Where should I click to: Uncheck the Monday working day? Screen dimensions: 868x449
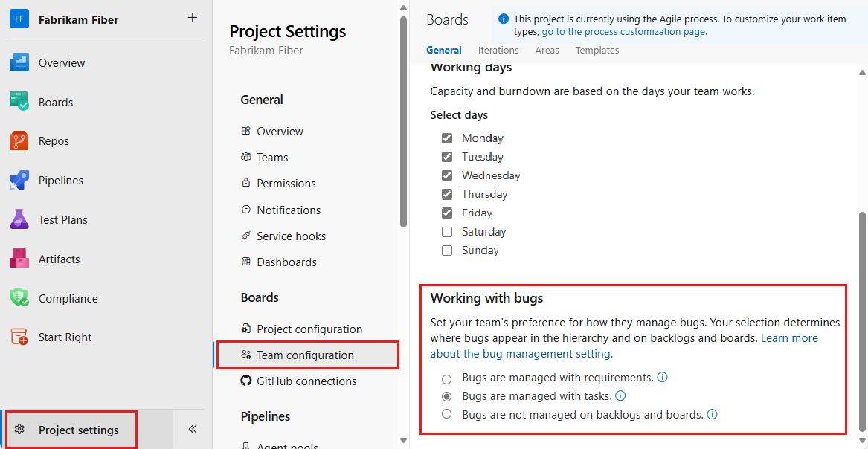(x=447, y=138)
